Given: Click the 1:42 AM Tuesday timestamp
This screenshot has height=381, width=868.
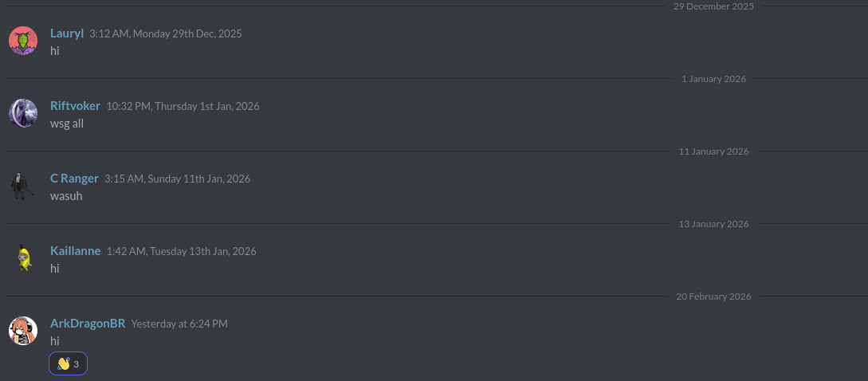Looking at the screenshot, I should coord(182,251).
